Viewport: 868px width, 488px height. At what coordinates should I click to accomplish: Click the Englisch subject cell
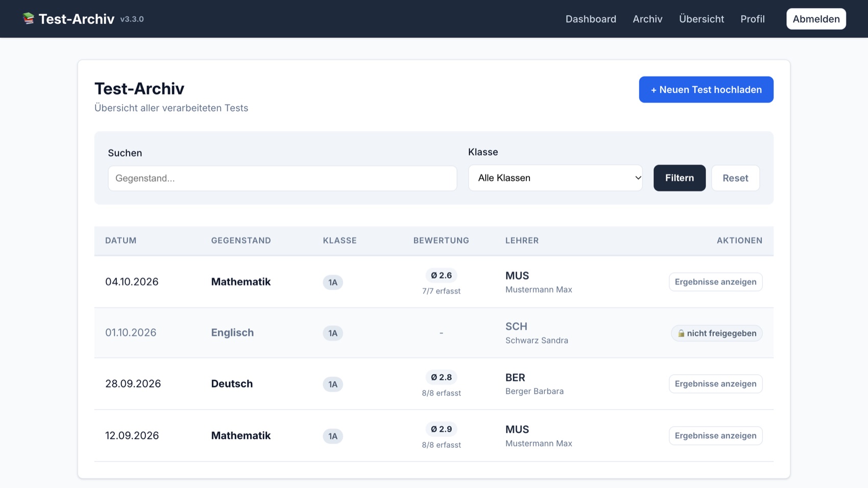coord(232,333)
